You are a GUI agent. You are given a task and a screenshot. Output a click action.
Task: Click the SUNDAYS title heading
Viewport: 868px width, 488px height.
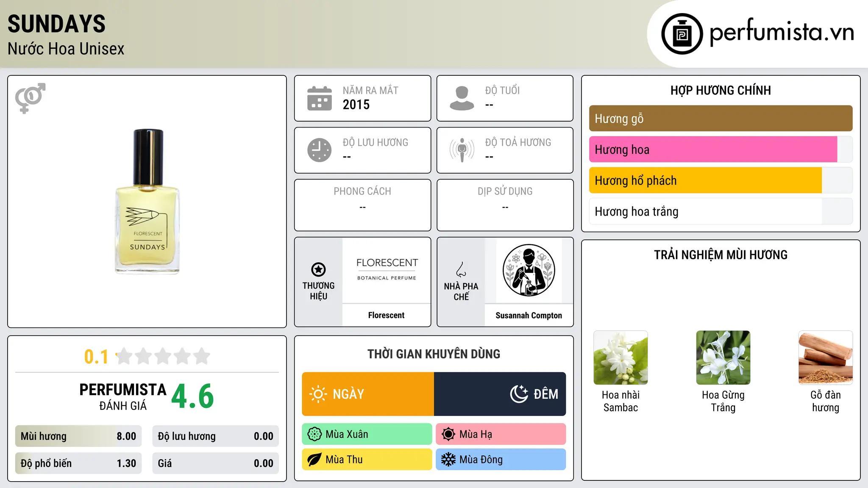point(56,24)
